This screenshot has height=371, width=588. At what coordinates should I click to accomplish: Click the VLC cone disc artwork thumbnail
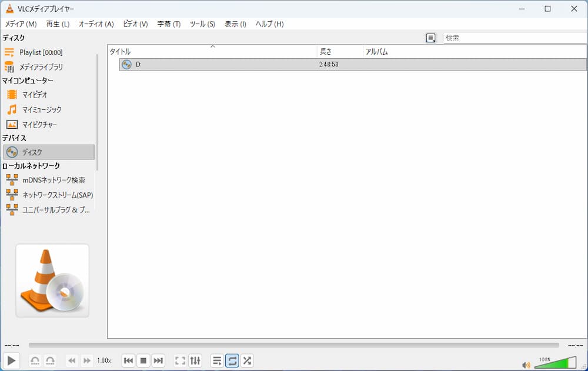(x=52, y=280)
